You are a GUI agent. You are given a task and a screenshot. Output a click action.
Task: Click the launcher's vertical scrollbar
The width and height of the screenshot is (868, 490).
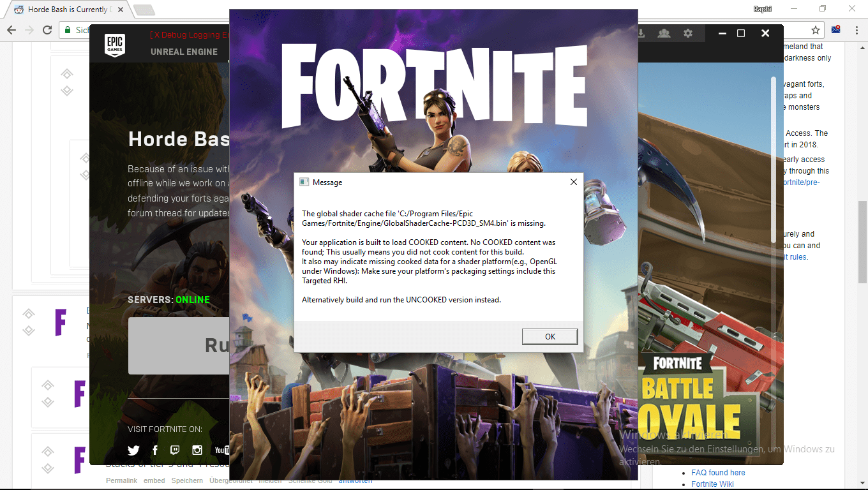pos(774,160)
